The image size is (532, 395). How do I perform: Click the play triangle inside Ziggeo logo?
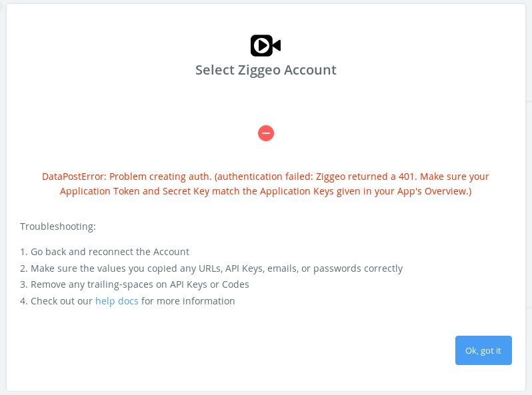coord(262,45)
